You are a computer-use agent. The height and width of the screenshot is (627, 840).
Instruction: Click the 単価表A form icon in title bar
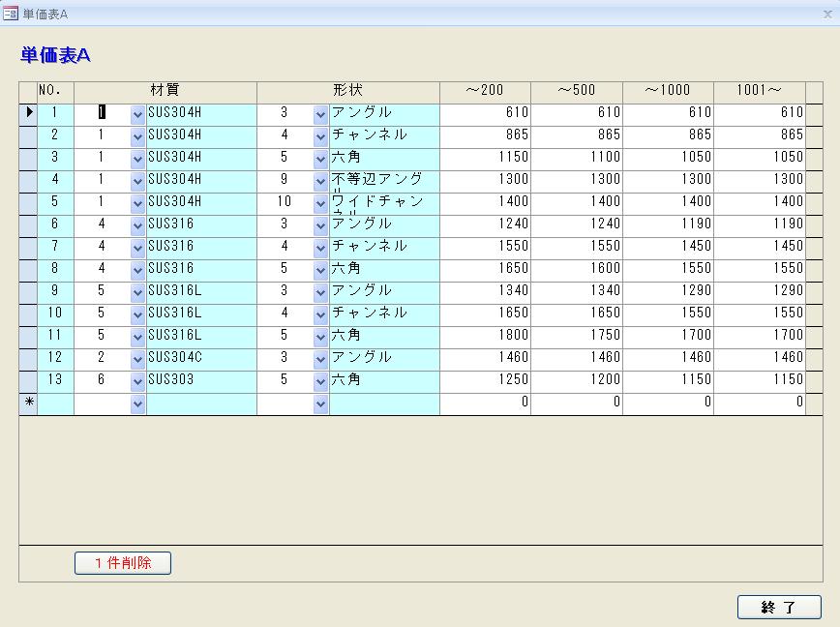(x=11, y=14)
